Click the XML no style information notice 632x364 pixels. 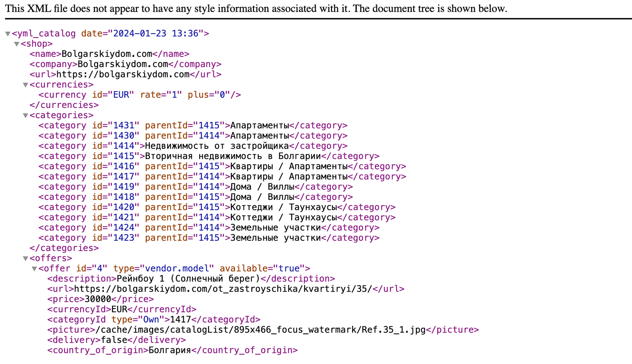tap(256, 9)
